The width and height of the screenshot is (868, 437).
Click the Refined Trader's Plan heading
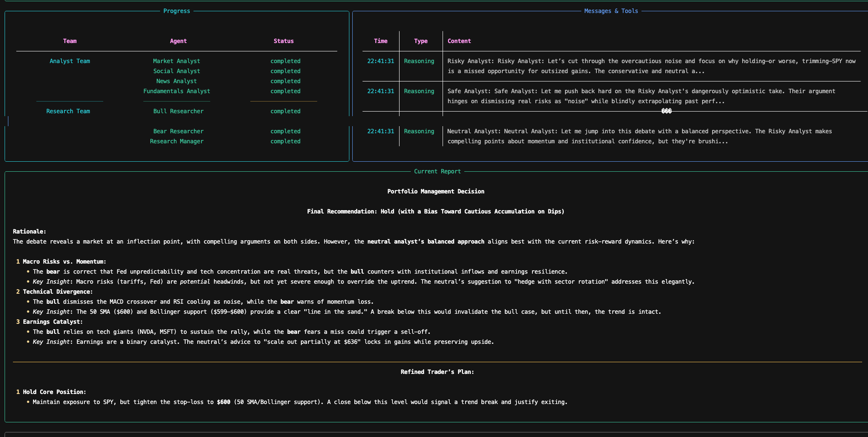pos(438,372)
